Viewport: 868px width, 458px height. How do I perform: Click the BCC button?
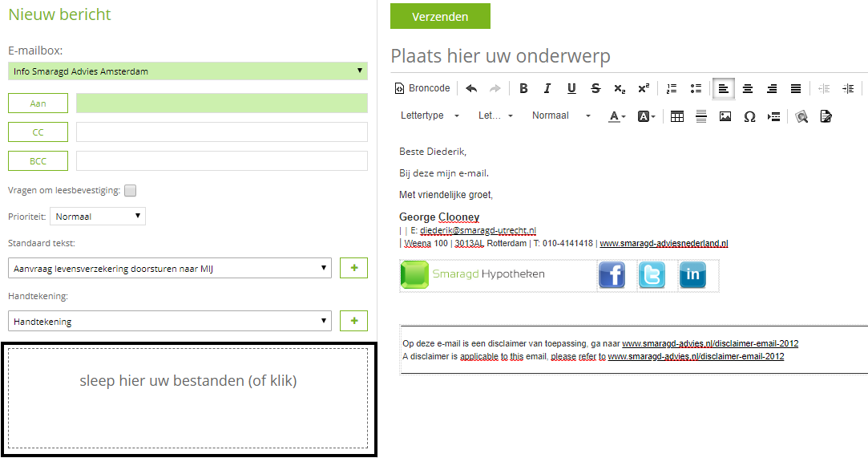pyautogui.click(x=38, y=160)
